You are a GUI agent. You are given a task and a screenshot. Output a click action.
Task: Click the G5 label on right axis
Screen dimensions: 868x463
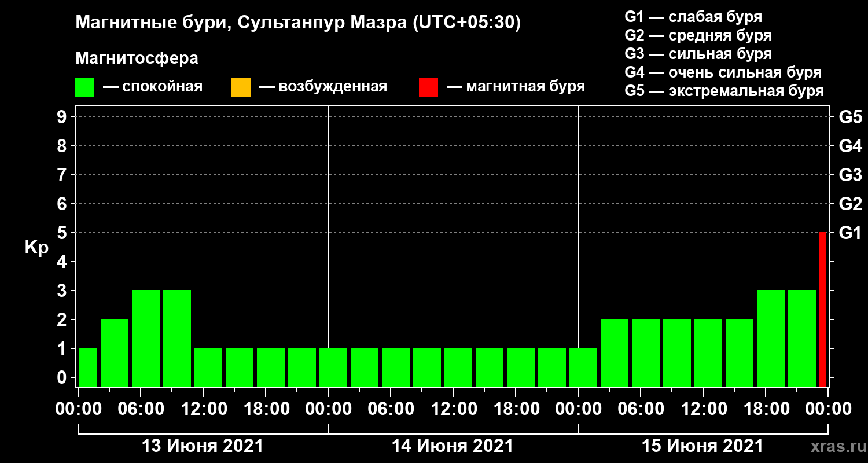[x=850, y=117]
